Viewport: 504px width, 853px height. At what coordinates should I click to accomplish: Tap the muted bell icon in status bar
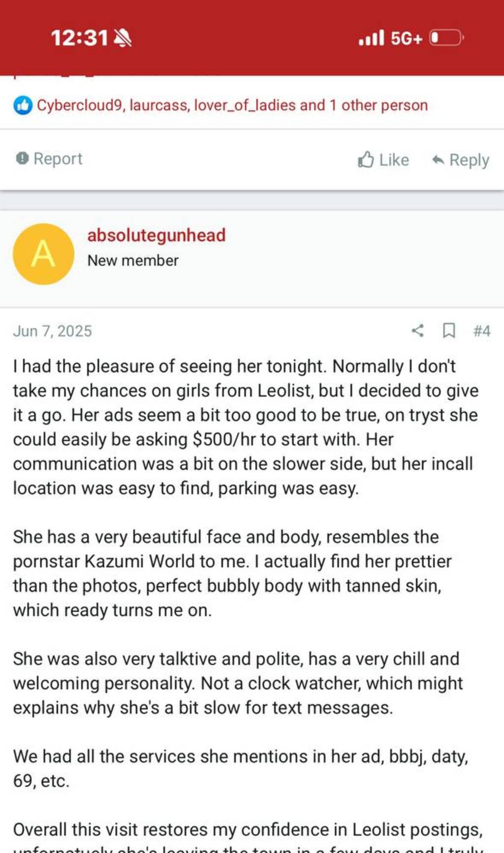123,38
